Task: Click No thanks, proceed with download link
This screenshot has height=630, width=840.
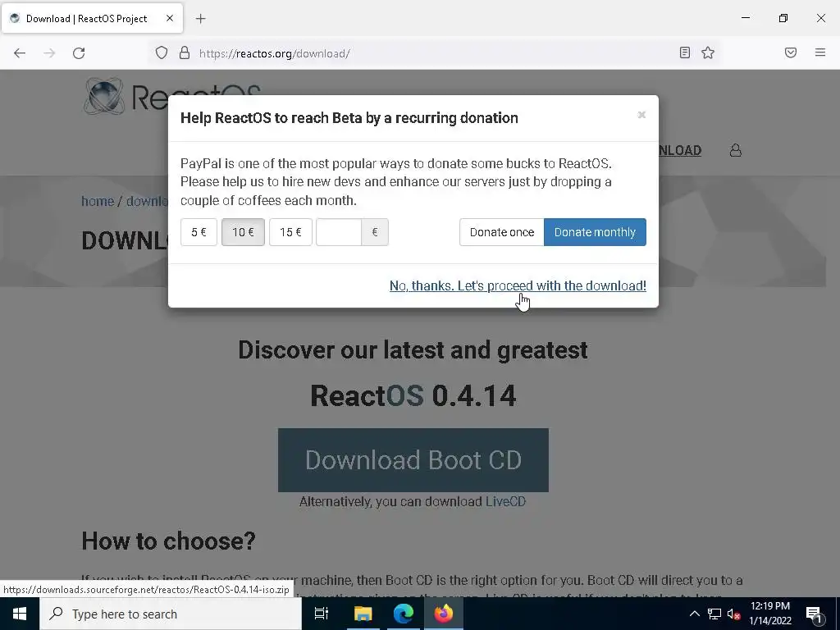Action: point(518,285)
